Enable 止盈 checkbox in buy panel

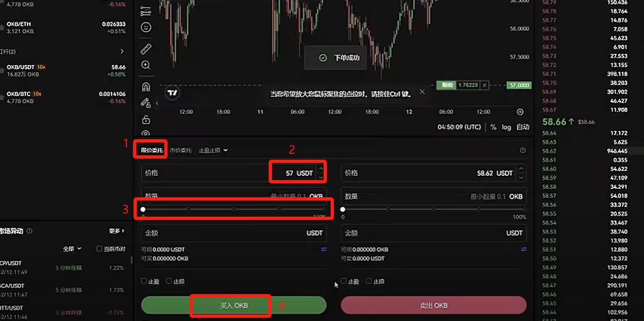tap(144, 281)
